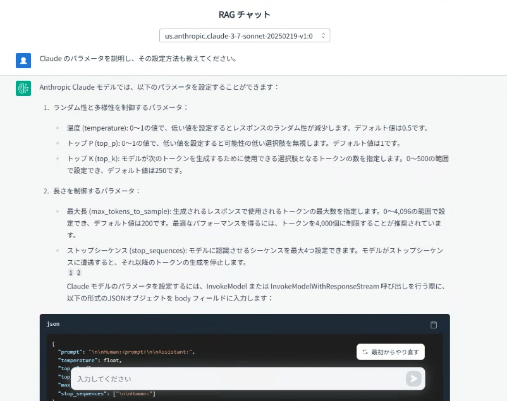Open citation reference 2
Viewport: 507px width, 401px height.
[79, 273]
